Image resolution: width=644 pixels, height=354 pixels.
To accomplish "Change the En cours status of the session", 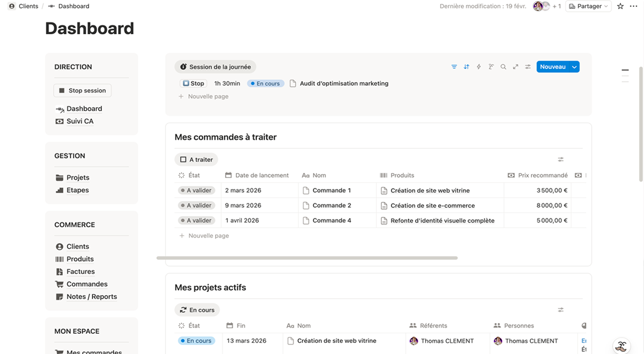I will coord(265,83).
